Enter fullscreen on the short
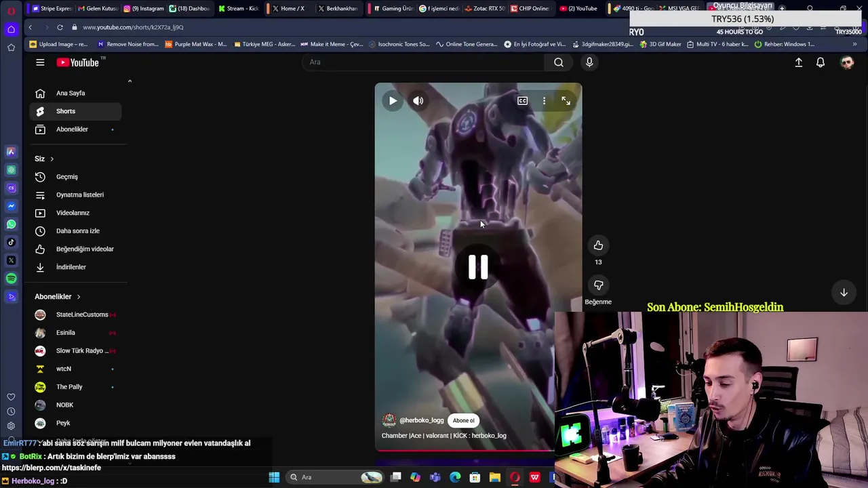Screen dimensions: 868x488 pos(566,101)
